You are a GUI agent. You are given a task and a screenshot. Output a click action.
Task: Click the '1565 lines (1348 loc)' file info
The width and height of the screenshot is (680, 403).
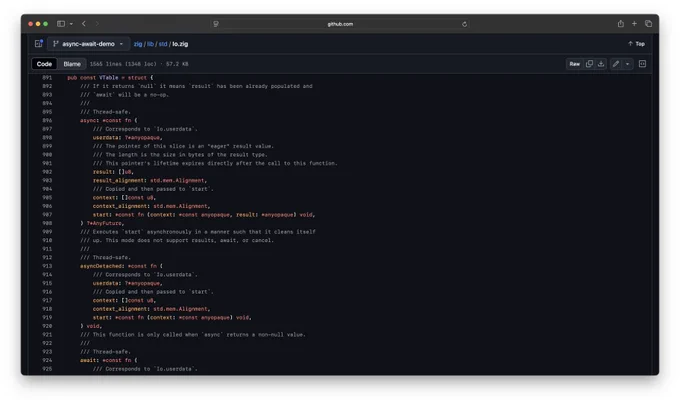[123, 64]
